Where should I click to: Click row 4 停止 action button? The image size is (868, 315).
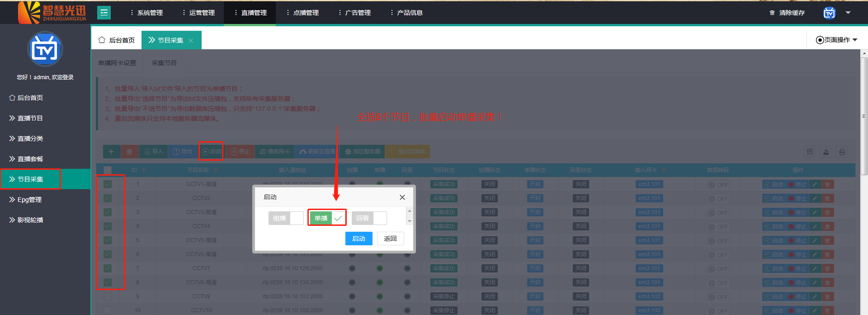(797, 227)
